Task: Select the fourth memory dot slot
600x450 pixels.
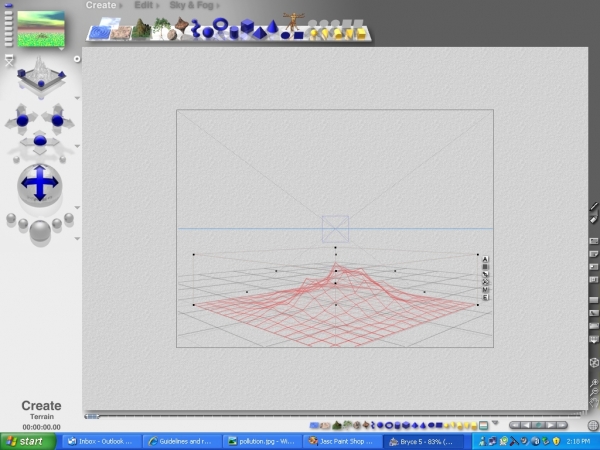Action: click(x=8, y=24)
